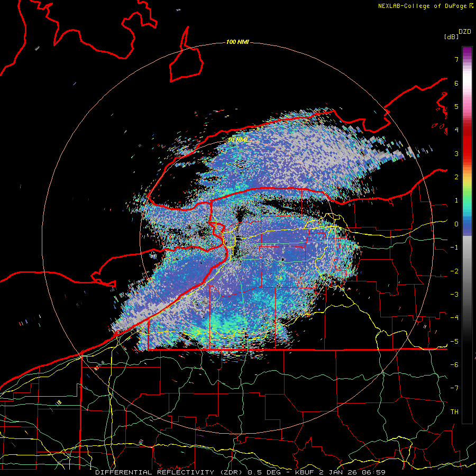This screenshot has width=476, height=476.
Task: Click the [dB] units label
Action: click(451, 36)
